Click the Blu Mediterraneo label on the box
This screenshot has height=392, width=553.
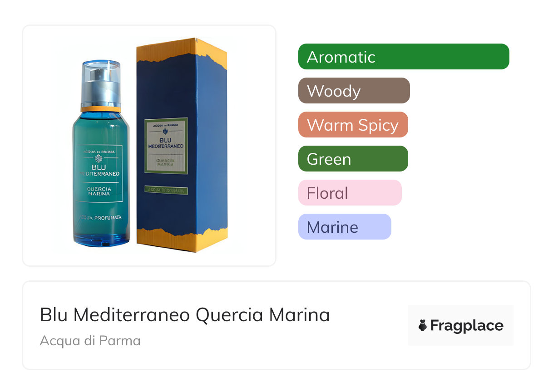point(166,146)
